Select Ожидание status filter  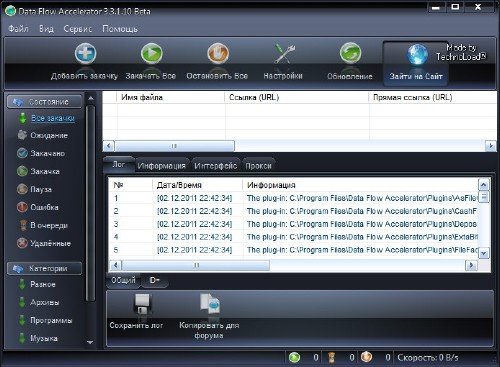pos(49,135)
